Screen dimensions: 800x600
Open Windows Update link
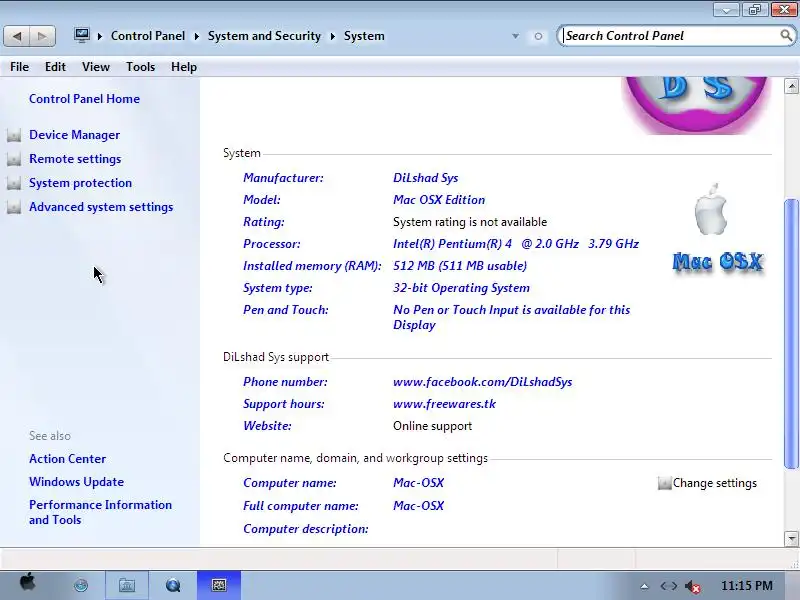[x=77, y=482]
